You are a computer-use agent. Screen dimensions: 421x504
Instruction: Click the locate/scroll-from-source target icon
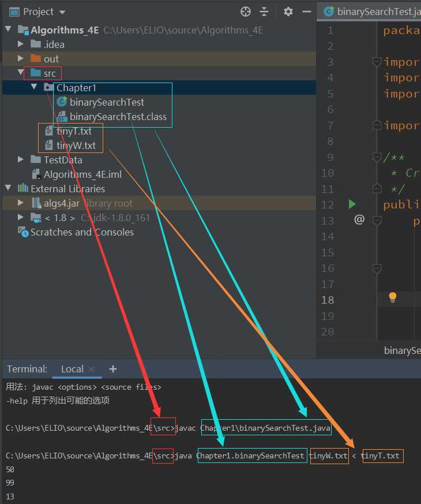pyautogui.click(x=246, y=12)
